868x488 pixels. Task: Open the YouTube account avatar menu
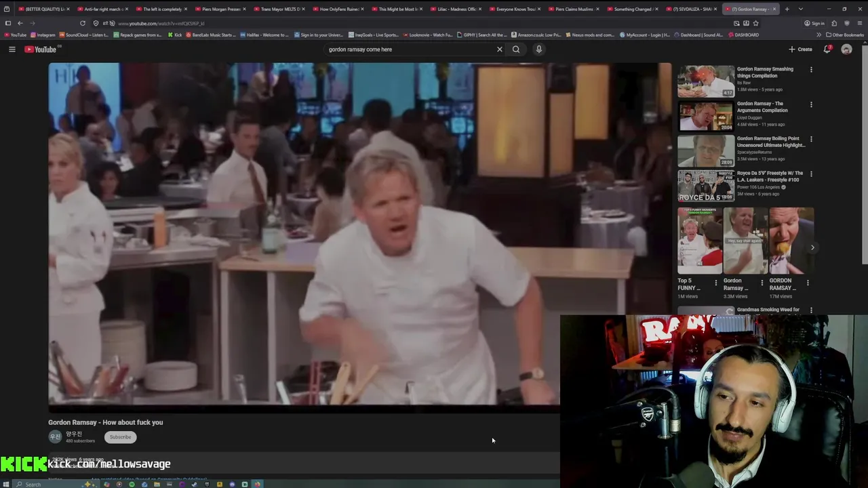coord(846,49)
